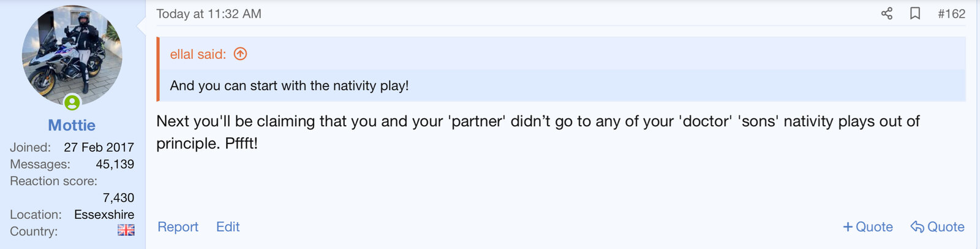Edit the post

point(228,227)
